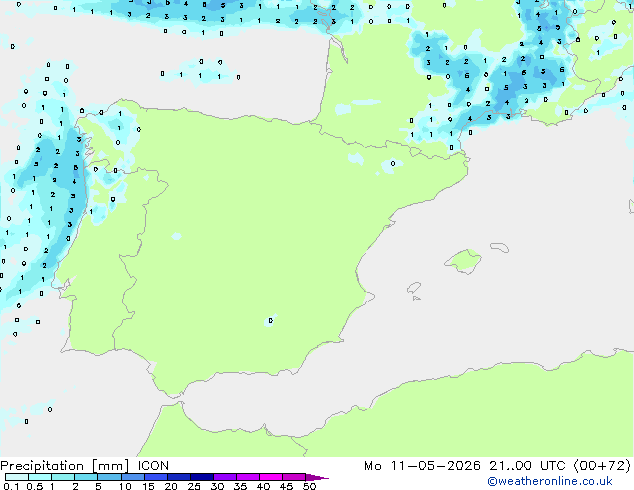This screenshot has width=634, height=490.
Task: Click the "21..00 UTC" time text
Action: coord(527,466)
